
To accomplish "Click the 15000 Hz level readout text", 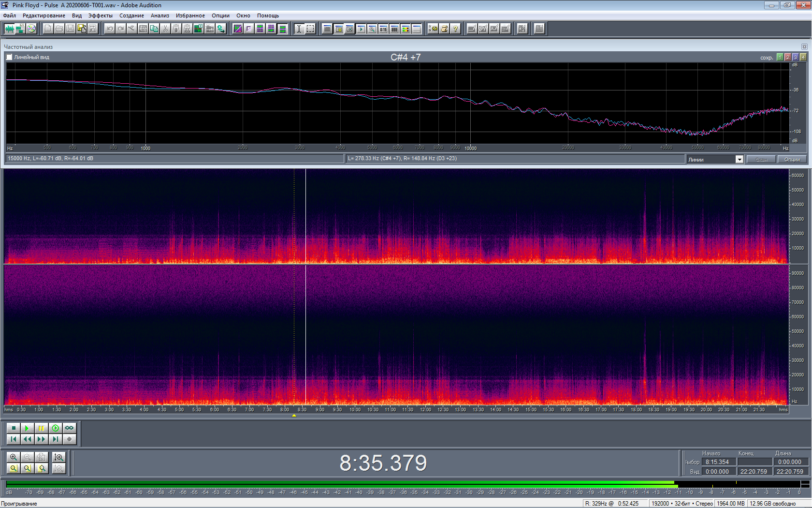I will tap(51, 158).
